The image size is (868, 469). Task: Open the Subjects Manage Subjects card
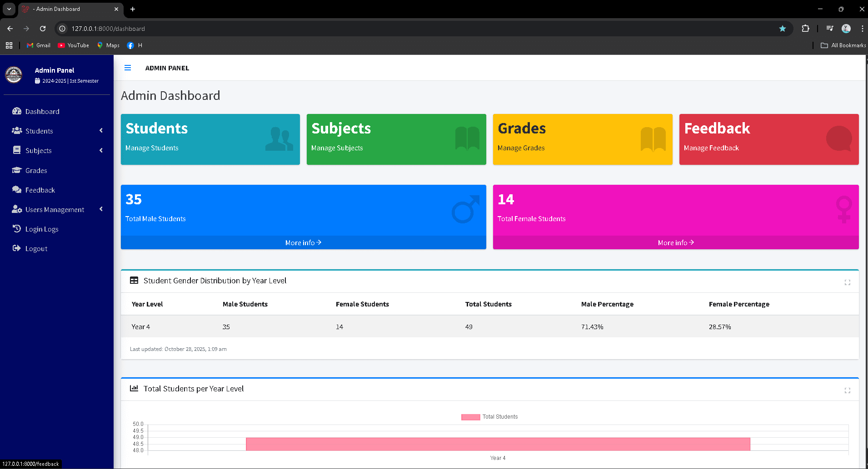click(396, 139)
